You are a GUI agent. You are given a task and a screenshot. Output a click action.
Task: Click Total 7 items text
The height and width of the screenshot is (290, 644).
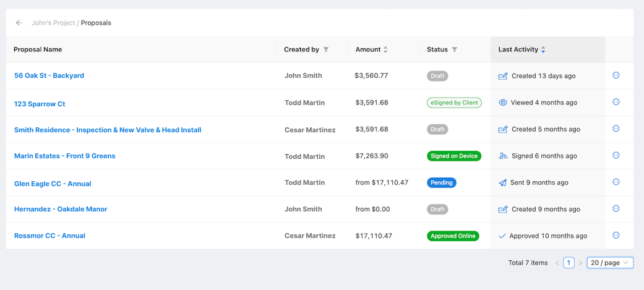[x=528, y=263]
